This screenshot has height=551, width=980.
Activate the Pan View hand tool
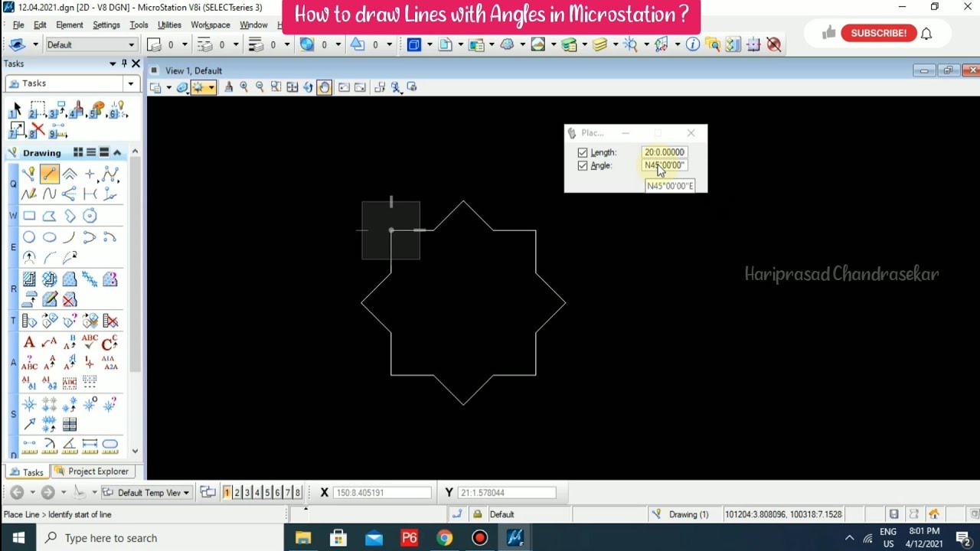click(324, 87)
